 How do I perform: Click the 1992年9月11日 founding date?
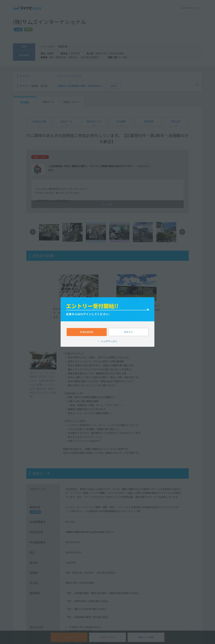73,553
